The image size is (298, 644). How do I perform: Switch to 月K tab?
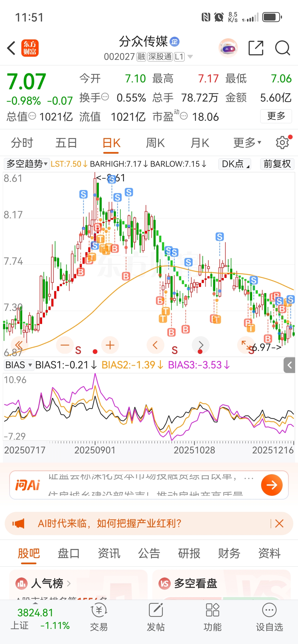tap(200, 143)
